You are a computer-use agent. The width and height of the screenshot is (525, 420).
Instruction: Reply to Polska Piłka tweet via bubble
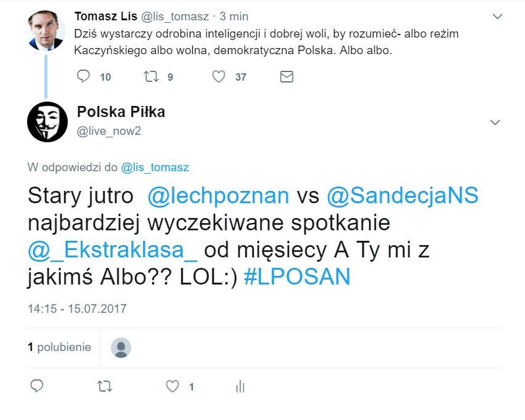click(37, 386)
